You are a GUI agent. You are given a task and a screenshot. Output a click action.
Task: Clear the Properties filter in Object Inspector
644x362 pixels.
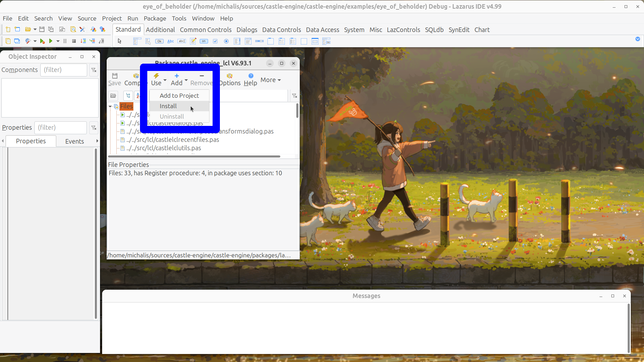tap(94, 128)
